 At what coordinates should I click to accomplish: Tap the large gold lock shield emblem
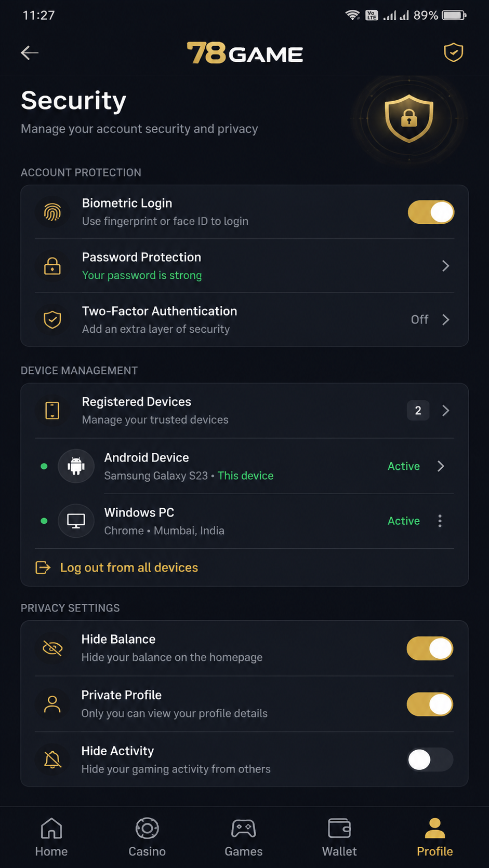[x=409, y=118]
